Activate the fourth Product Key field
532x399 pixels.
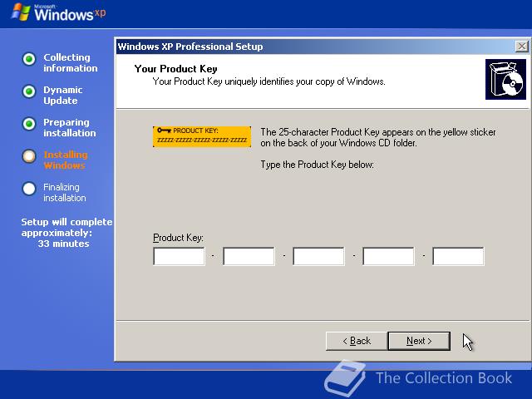(388, 256)
